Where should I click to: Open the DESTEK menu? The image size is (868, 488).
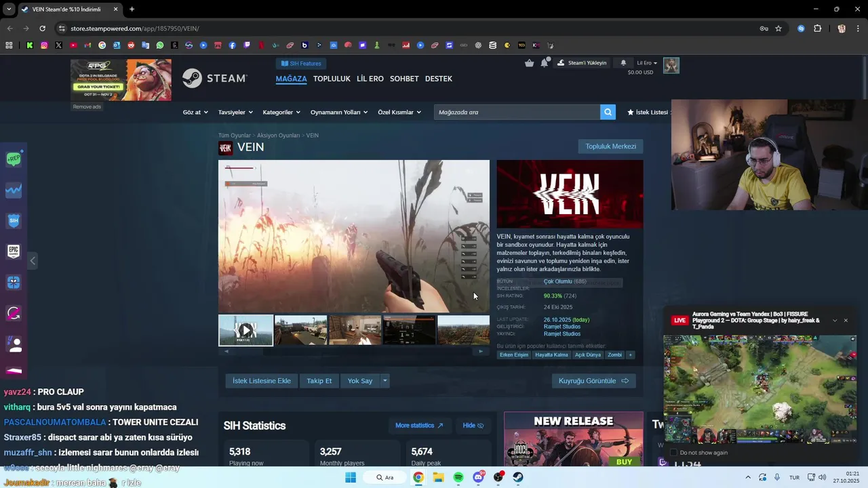tap(439, 79)
